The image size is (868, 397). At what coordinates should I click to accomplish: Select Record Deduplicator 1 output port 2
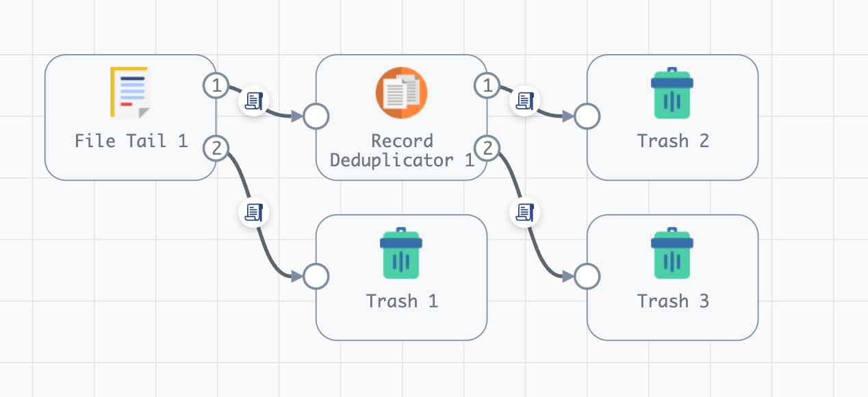point(487,147)
